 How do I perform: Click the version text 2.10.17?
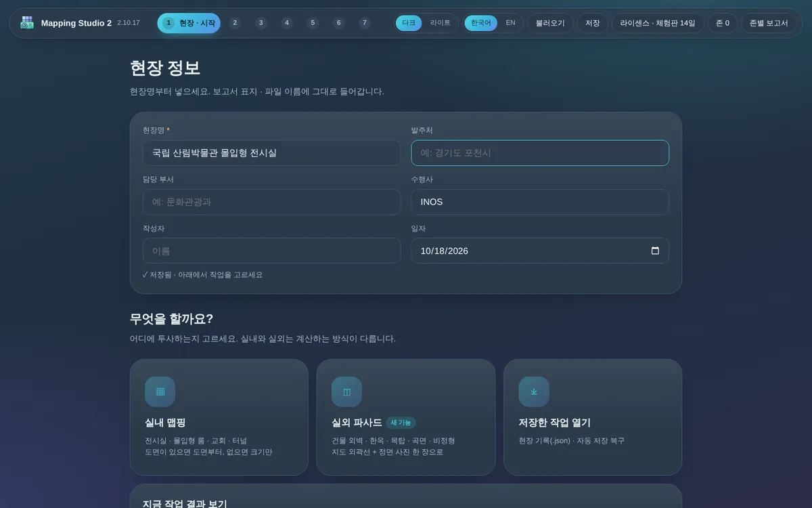(129, 23)
